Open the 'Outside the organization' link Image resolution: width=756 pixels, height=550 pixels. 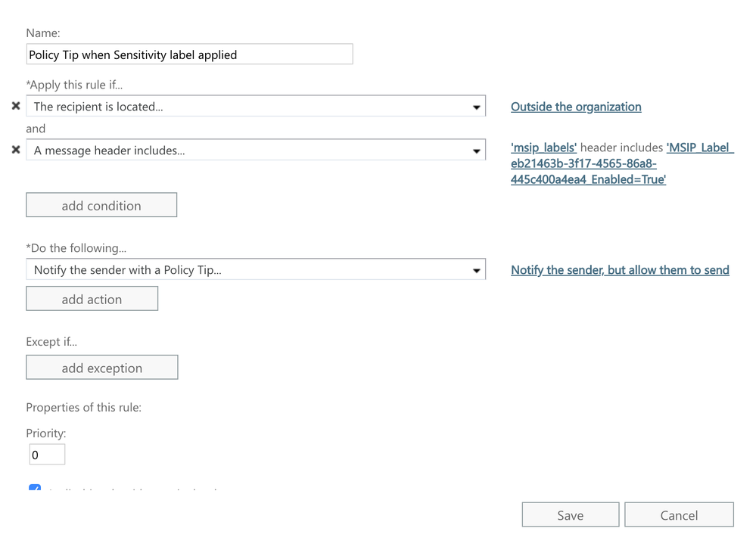[576, 107]
